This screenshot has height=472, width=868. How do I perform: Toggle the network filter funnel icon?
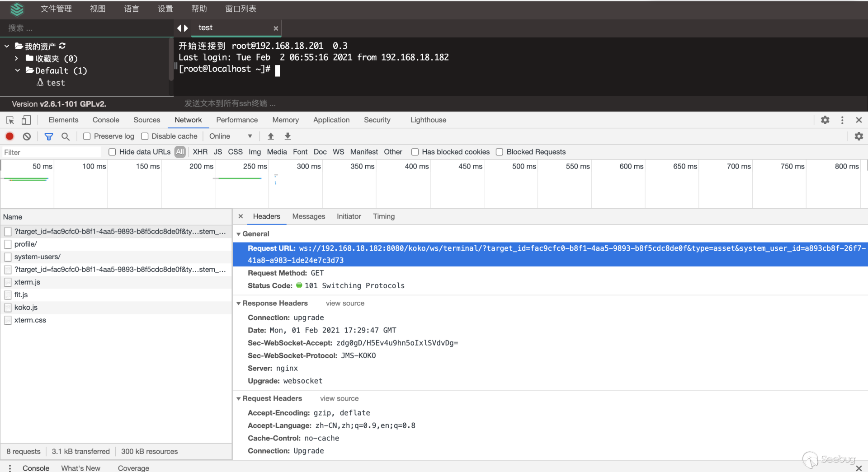tap(49, 136)
